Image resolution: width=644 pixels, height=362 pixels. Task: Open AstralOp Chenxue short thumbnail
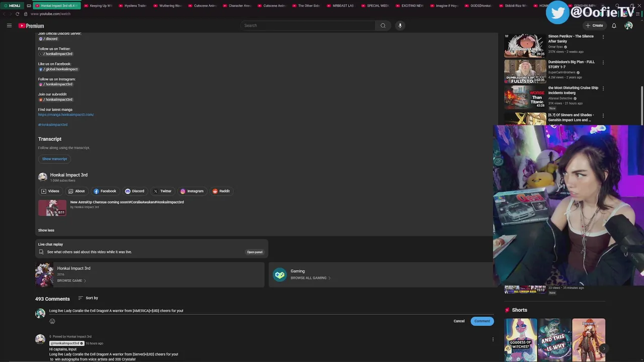tap(52, 208)
